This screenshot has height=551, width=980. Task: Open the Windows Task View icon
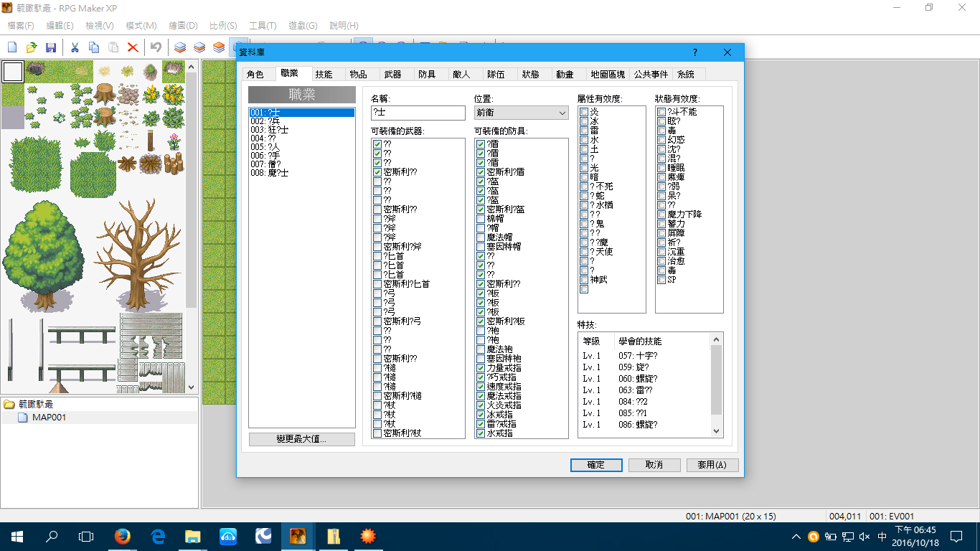point(86,536)
